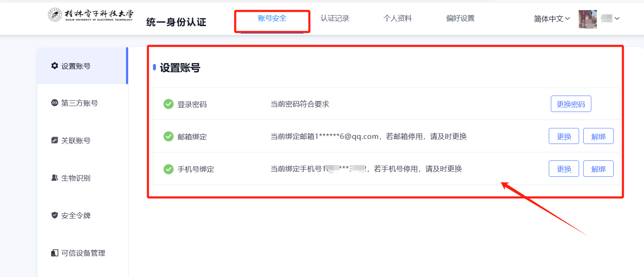Click 解绑 button for 手机号绑定
Screen dimensions: 644x277
pos(598,169)
